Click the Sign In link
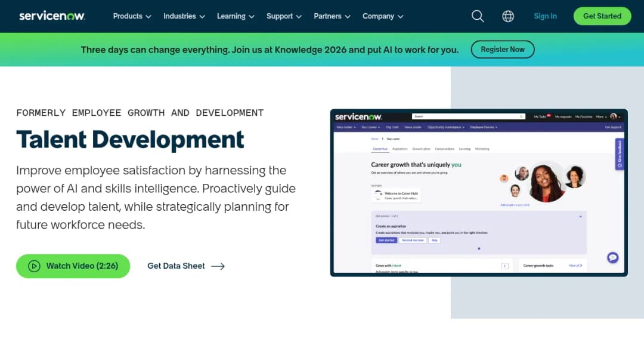This screenshot has width=644, height=363. point(545,17)
